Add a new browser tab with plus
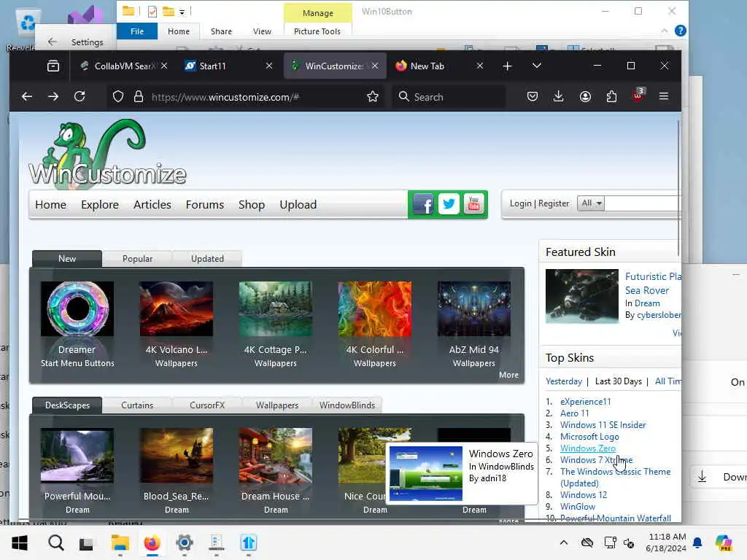The width and height of the screenshot is (747, 560). click(x=508, y=66)
